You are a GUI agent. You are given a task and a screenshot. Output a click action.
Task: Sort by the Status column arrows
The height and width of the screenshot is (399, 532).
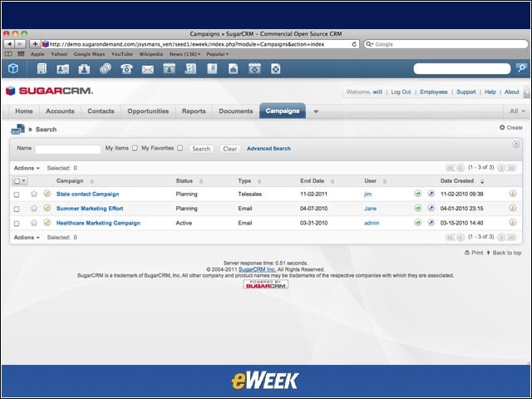tap(201, 181)
